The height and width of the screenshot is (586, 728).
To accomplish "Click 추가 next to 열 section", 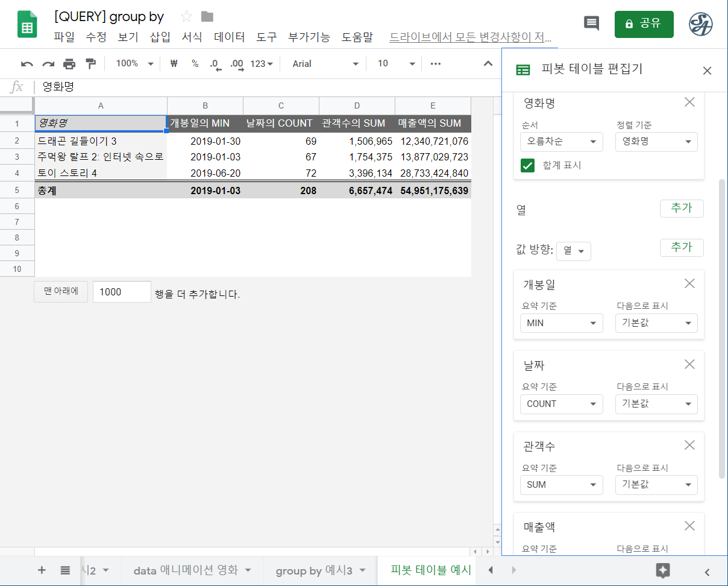I will (x=682, y=209).
